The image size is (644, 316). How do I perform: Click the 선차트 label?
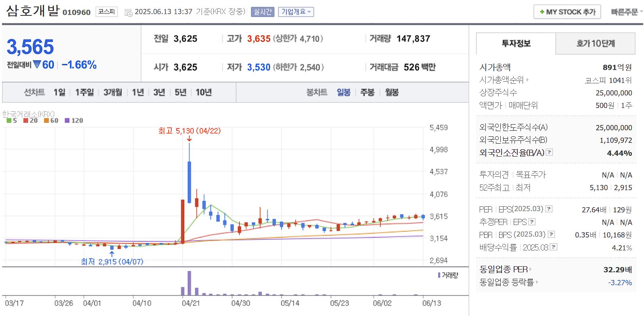pyautogui.click(x=34, y=92)
